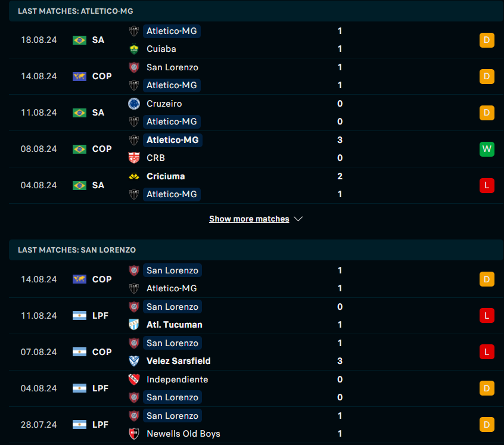The image size is (504, 445).
Task: Open the Cuiaba team name link
Action: point(161,49)
